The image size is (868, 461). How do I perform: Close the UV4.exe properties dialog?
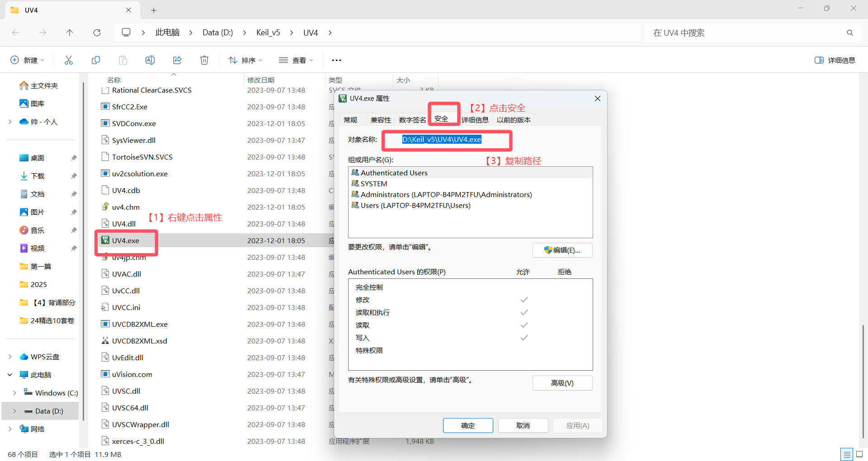(597, 99)
